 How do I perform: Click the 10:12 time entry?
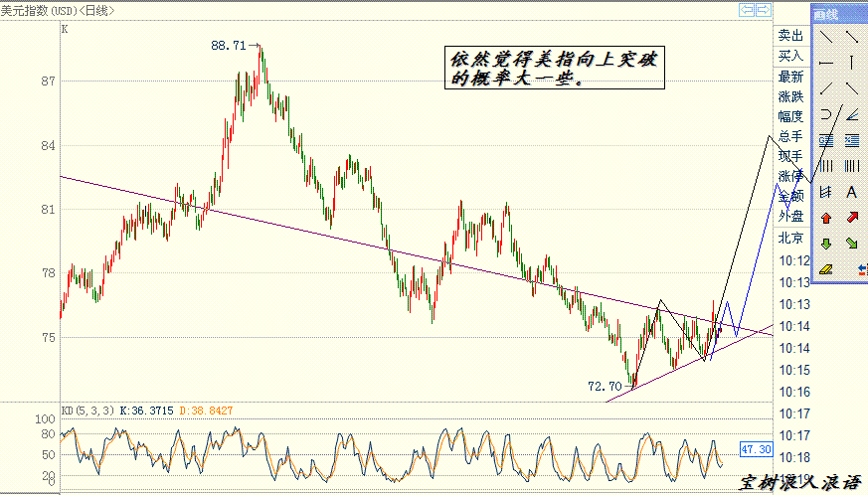794,260
